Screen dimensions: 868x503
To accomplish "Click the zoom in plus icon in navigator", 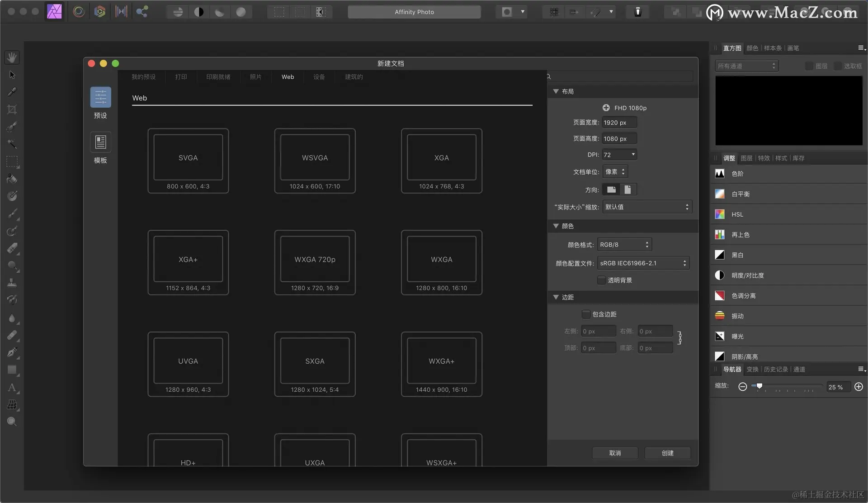I will point(859,387).
